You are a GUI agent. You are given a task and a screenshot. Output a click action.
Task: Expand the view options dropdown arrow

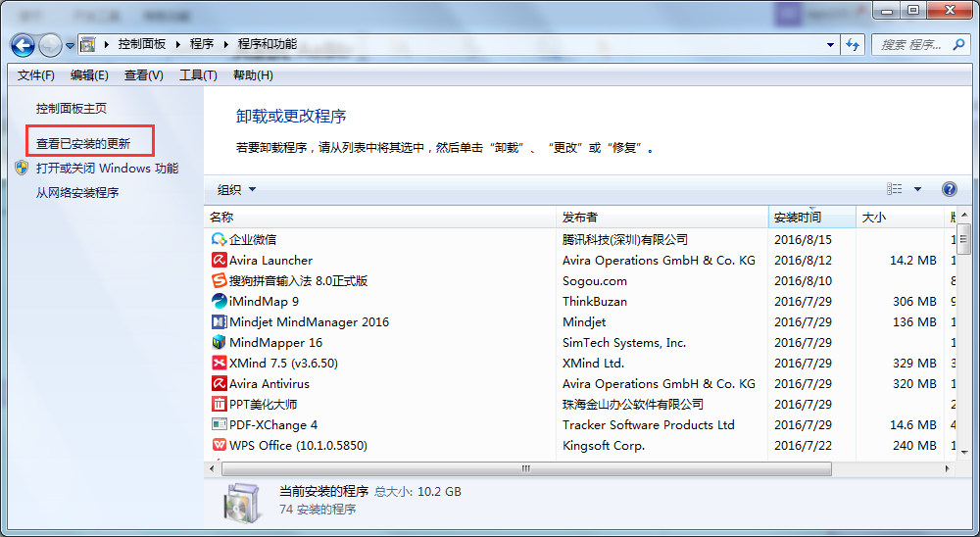click(x=917, y=189)
